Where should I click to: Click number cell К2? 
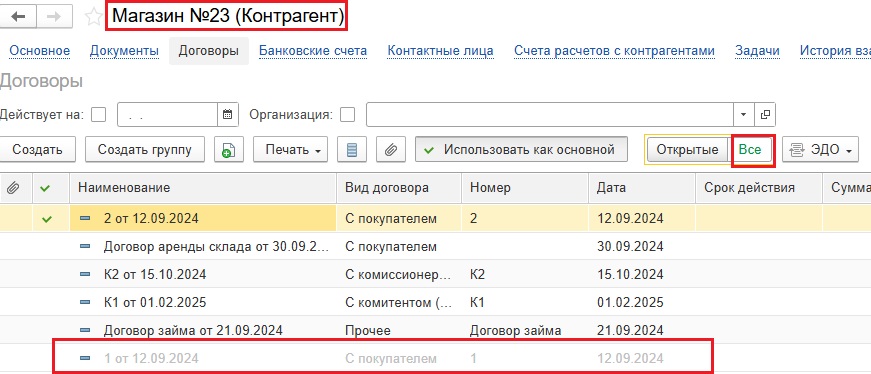click(525, 275)
